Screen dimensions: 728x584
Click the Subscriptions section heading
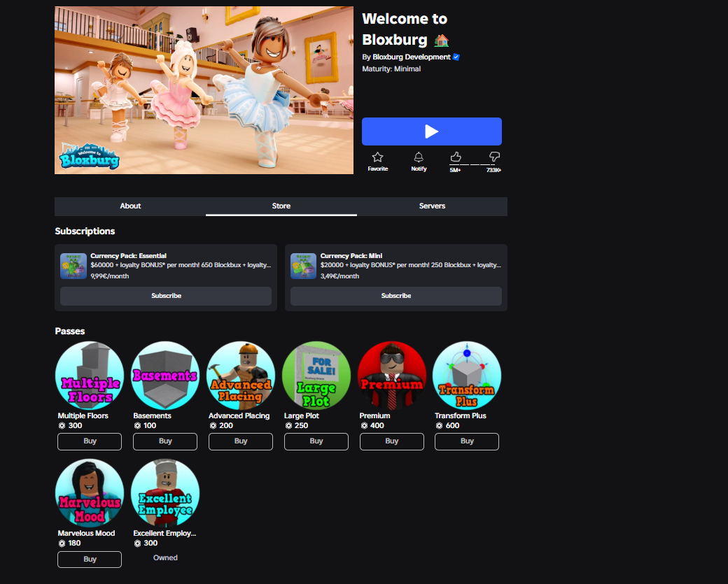pos(85,231)
